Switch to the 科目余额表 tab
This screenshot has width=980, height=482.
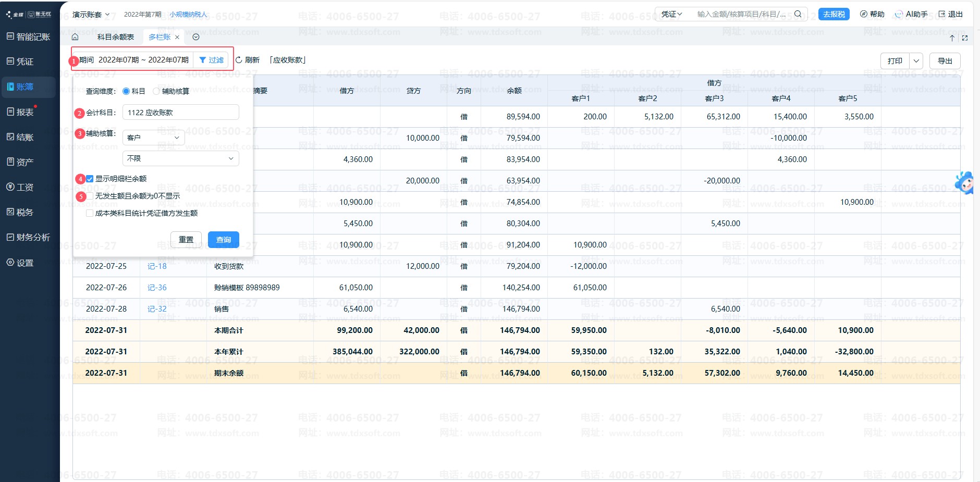tap(115, 37)
